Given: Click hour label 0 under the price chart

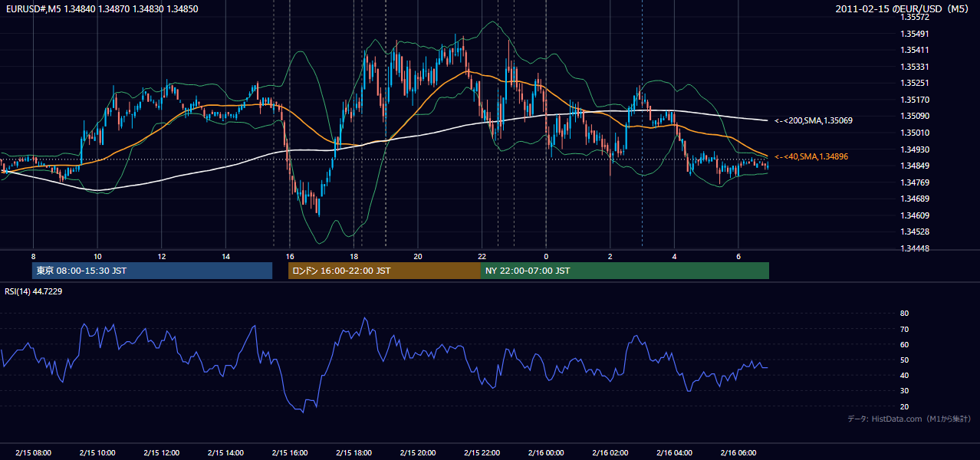Looking at the screenshot, I should pos(546,256).
